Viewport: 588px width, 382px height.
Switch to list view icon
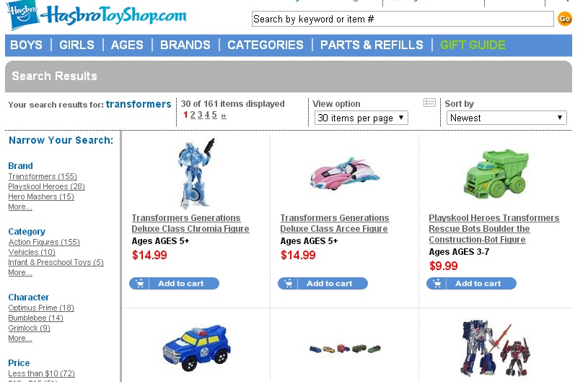point(429,103)
